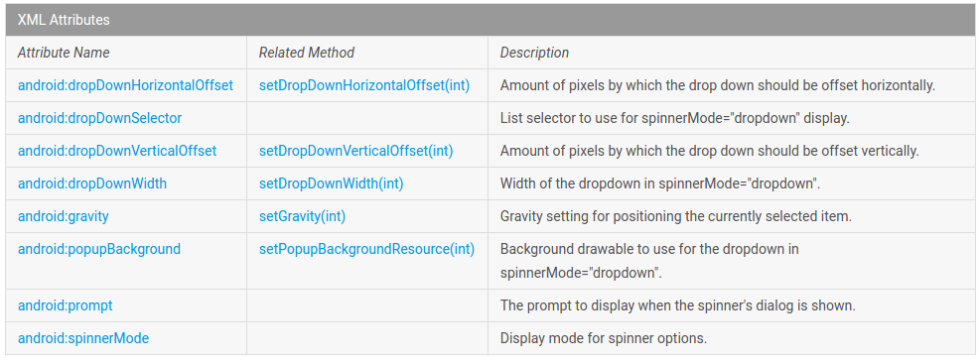Open the android:dropDownSelector attribute link
The image size is (980, 362).
pyautogui.click(x=100, y=118)
